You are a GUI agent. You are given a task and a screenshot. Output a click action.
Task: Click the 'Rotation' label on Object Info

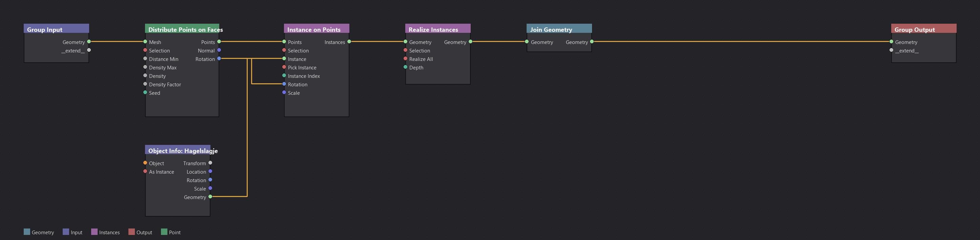196,180
